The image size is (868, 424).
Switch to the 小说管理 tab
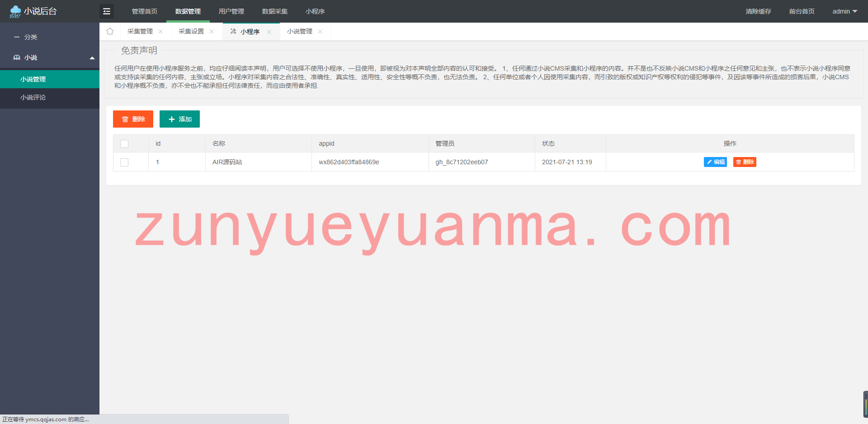[x=300, y=31]
